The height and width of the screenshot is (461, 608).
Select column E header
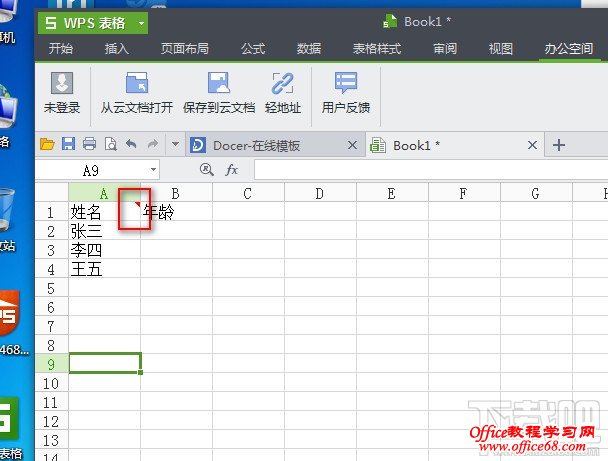pos(392,192)
